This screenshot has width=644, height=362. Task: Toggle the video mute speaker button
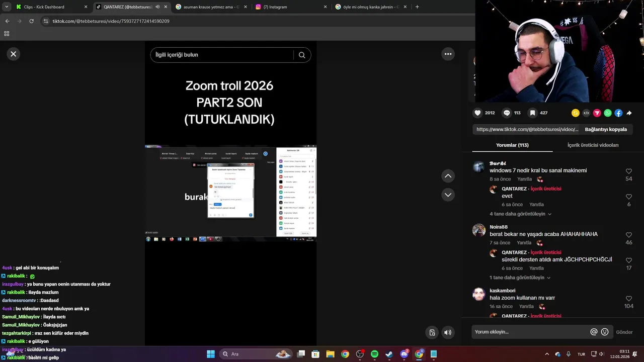point(448,332)
